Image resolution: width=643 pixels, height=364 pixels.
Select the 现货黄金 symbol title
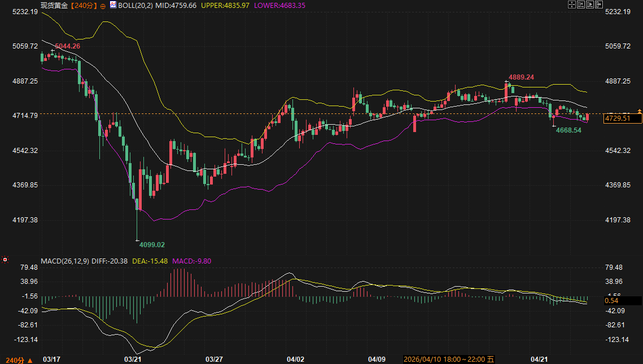click(54, 5)
